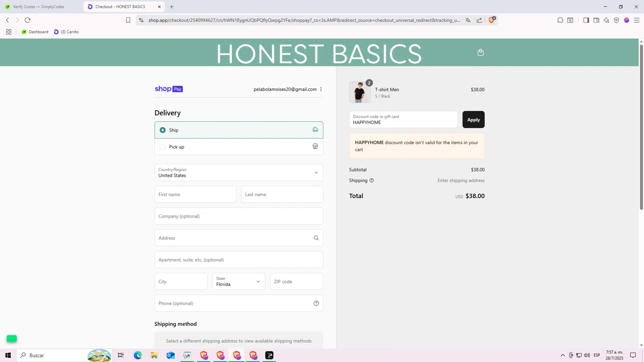Click the Company (optional) field
The image size is (644, 362).
click(x=239, y=216)
